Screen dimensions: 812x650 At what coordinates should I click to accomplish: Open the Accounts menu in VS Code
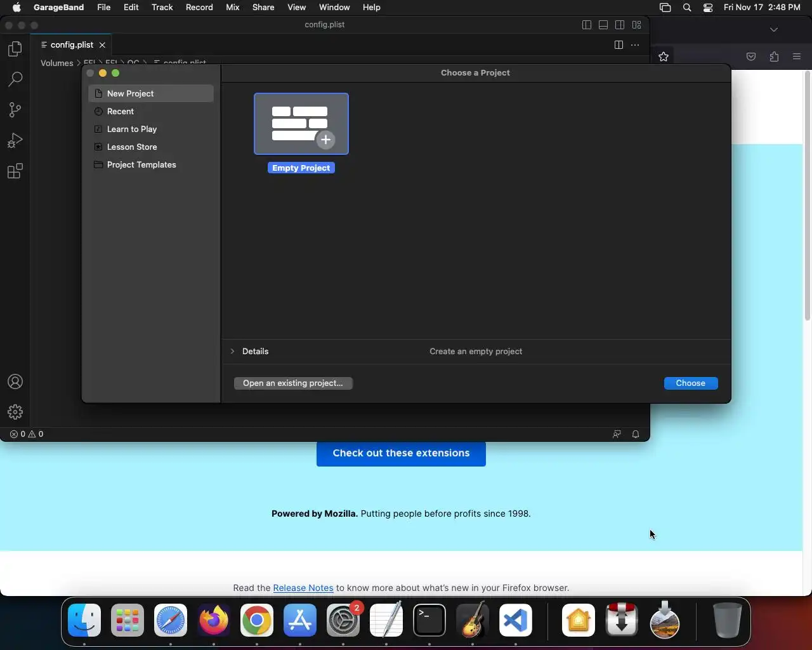pyautogui.click(x=15, y=381)
